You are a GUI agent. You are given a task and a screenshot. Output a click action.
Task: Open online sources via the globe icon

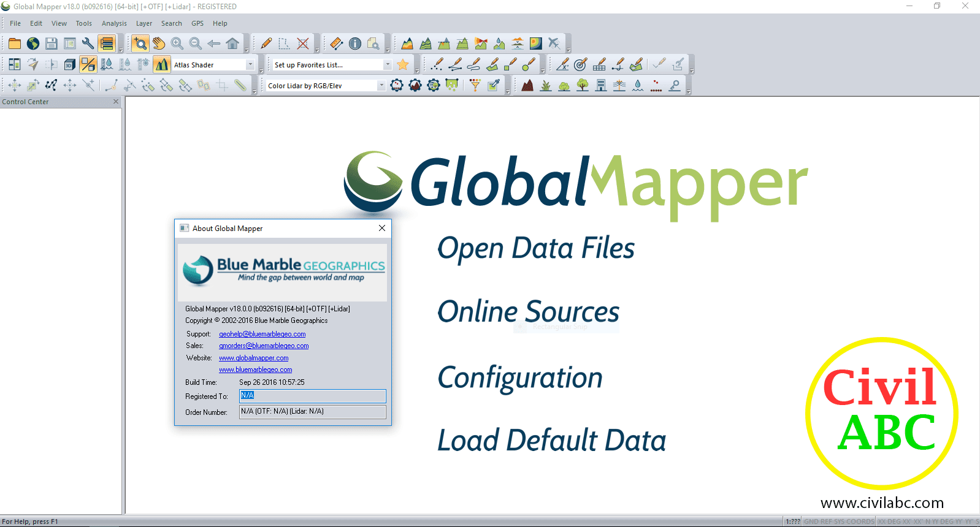pyautogui.click(x=33, y=44)
